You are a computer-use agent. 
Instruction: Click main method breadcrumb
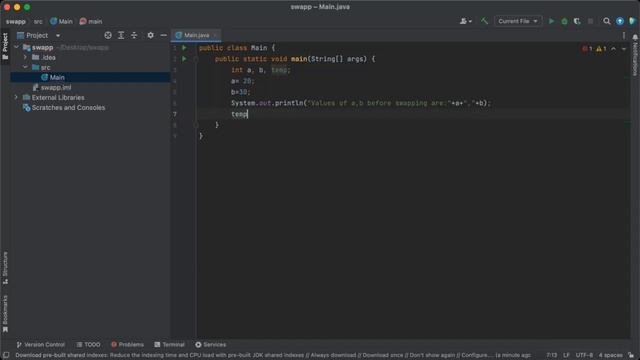(x=91, y=21)
